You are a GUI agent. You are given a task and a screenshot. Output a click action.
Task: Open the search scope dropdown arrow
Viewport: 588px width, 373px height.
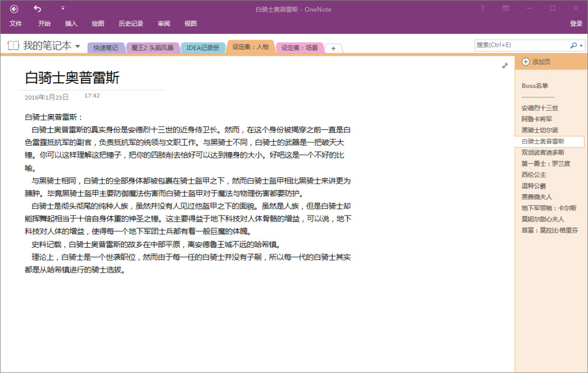point(582,44)
